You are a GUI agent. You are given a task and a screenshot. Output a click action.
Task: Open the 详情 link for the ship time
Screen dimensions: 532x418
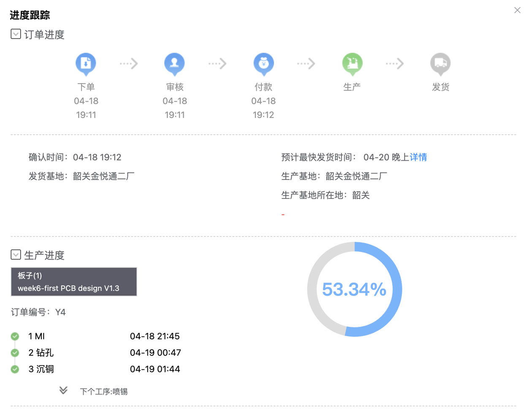coord(418,157)
